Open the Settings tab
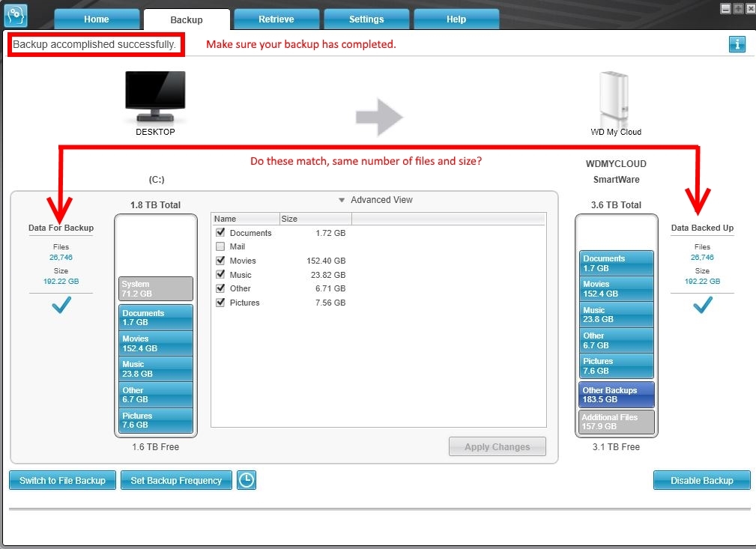This screenshot has width=756, height=549. click(366, 19)
